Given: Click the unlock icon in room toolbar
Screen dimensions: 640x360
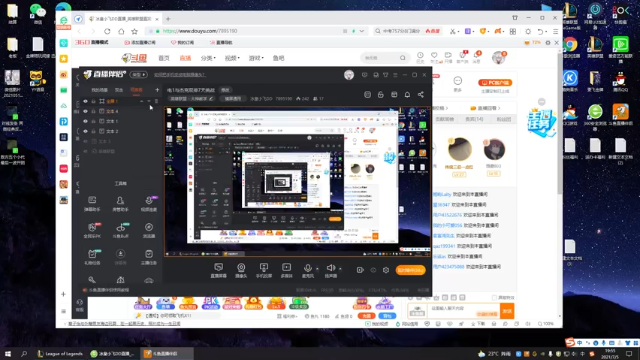Looking at the screenshot, I should coord(380,95).
